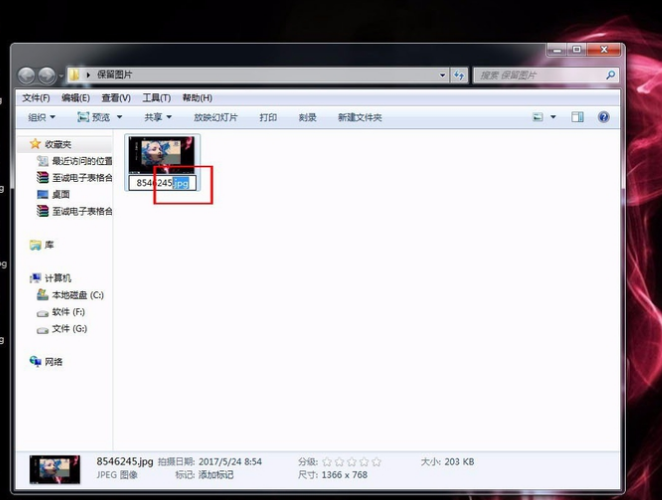Select 收藏夹 in the navigation pane
Screen dimensions: 662x500
pos(58,144)
